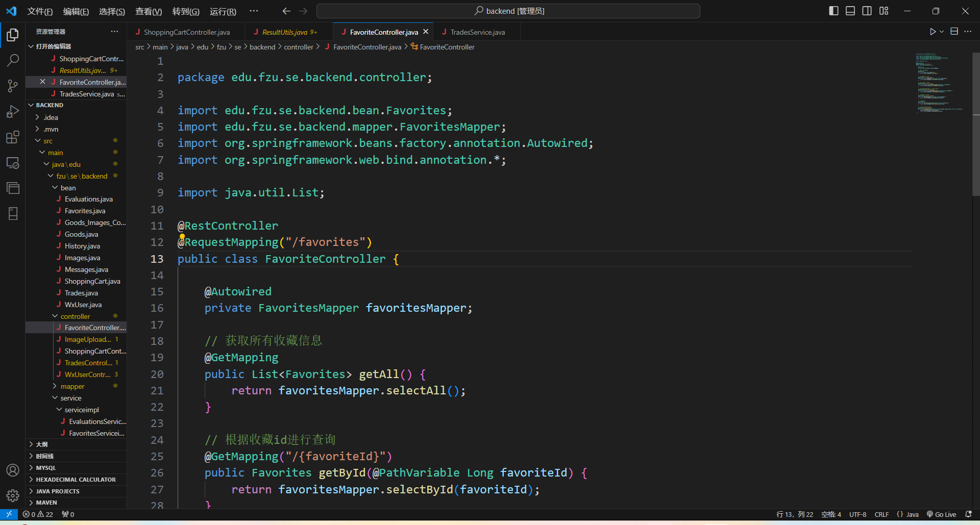Open the Explorer view in activity bar
The width and height of the screenshot is (980, 525).
[x=13, y=35]
